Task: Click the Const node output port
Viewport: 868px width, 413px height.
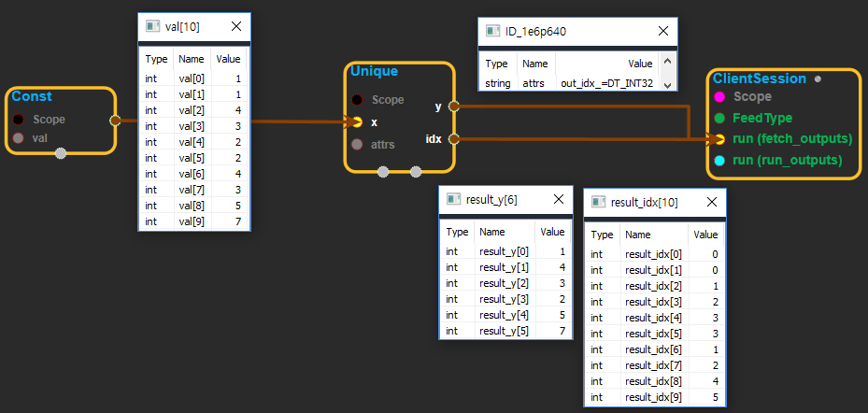Action: (x=115, y=120)
